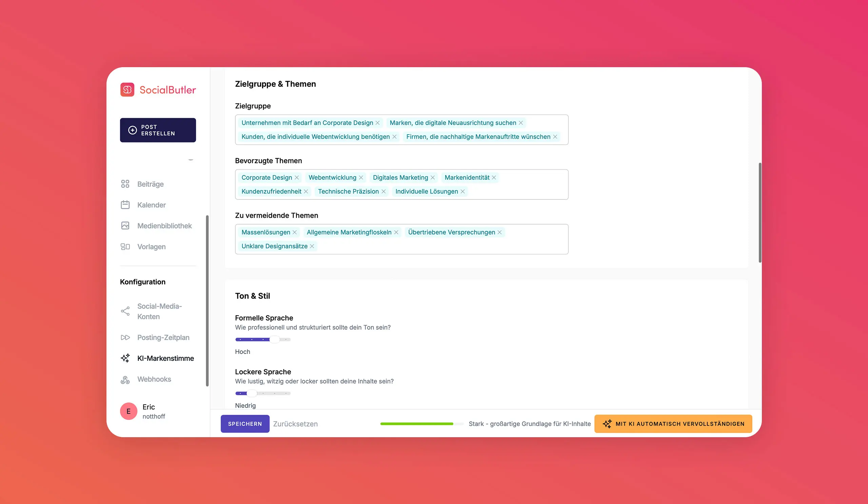Remove the Markenidentität topic tag

click(494, 178)
